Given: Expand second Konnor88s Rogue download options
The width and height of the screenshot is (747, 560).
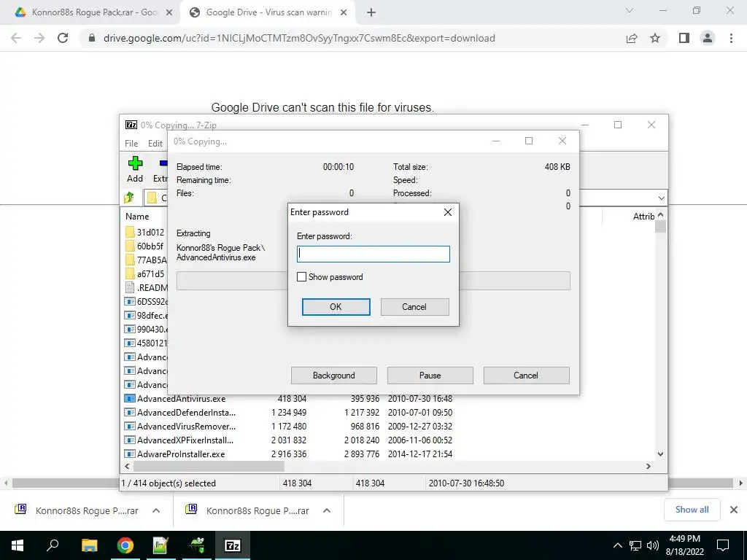Looking at the screenshot, I should (326, 510).
